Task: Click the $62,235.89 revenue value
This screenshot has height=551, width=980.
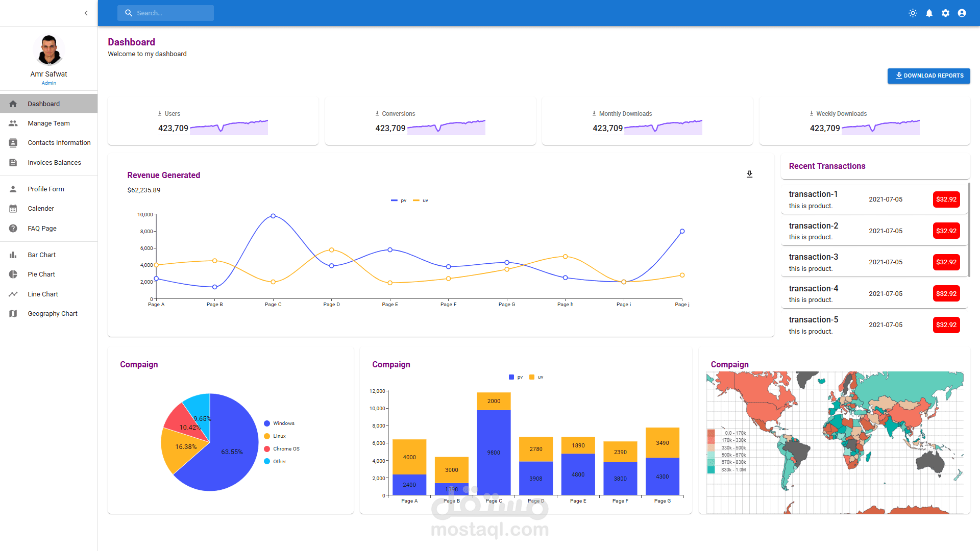Action: click(x=143, y=190)
